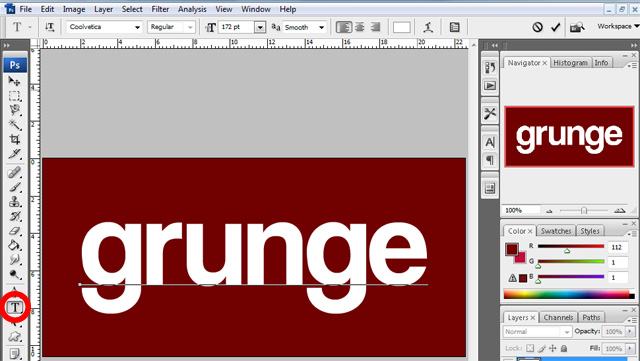Toggle Character and Paragraph palettes button
The width and height of the screenshot is (640, 361).
click(x=454, y=27)
